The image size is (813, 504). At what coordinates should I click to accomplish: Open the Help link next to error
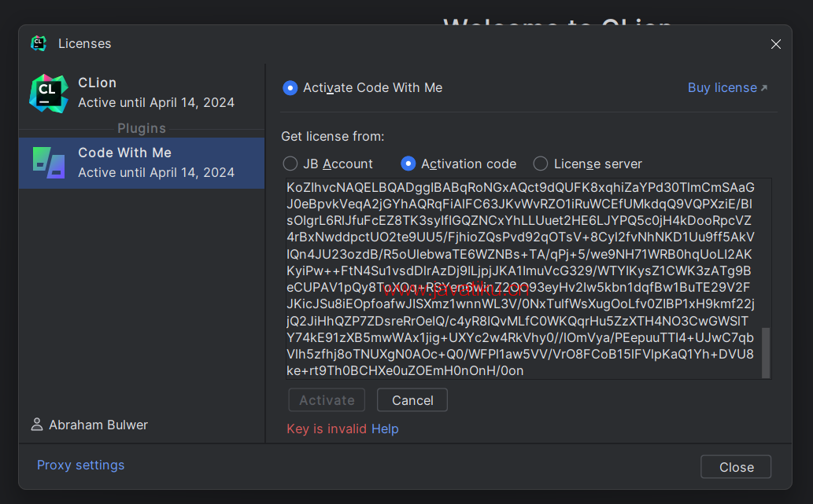point(385,429)
